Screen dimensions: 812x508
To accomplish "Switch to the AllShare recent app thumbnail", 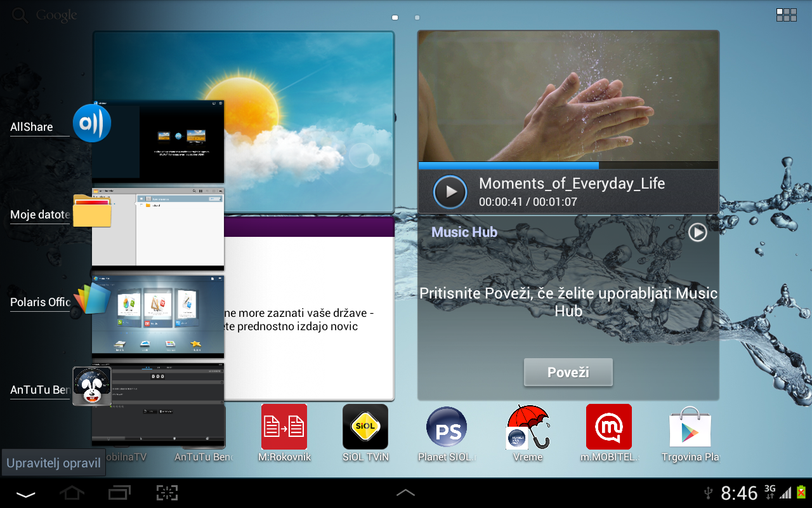I will pyautogui.click(x=158, y=142).
